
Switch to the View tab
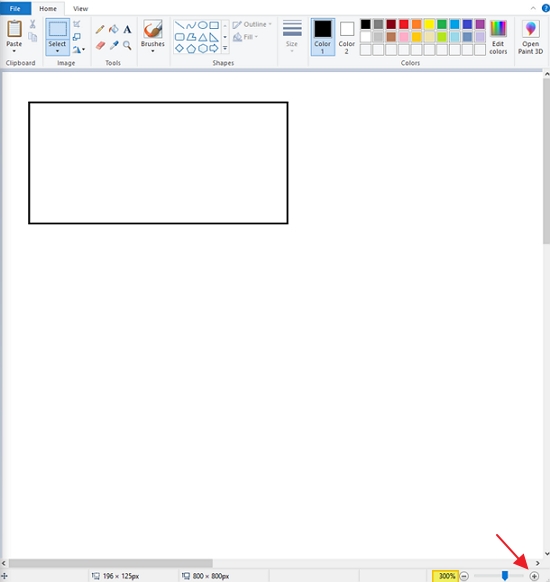tap(81, 9)
